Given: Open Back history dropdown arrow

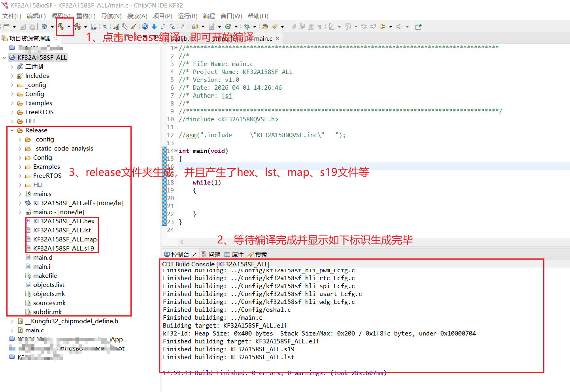Looking at the screenshot, I should [x=391, y=26].
